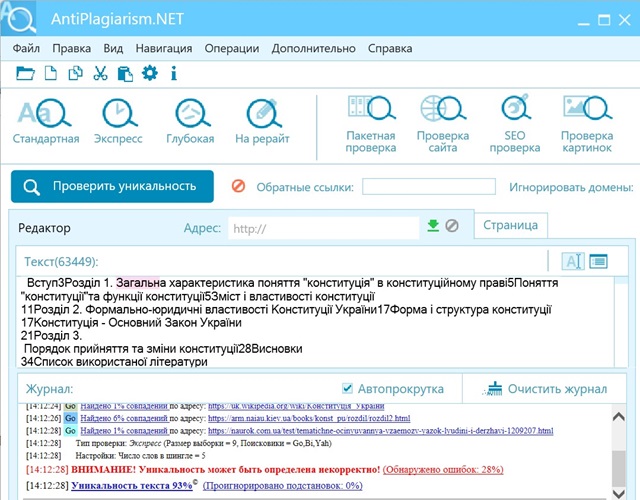
Task: Click the red prohibit icon near Обратные ссылки
Action: pyautogui.click(x=238, y=186)
